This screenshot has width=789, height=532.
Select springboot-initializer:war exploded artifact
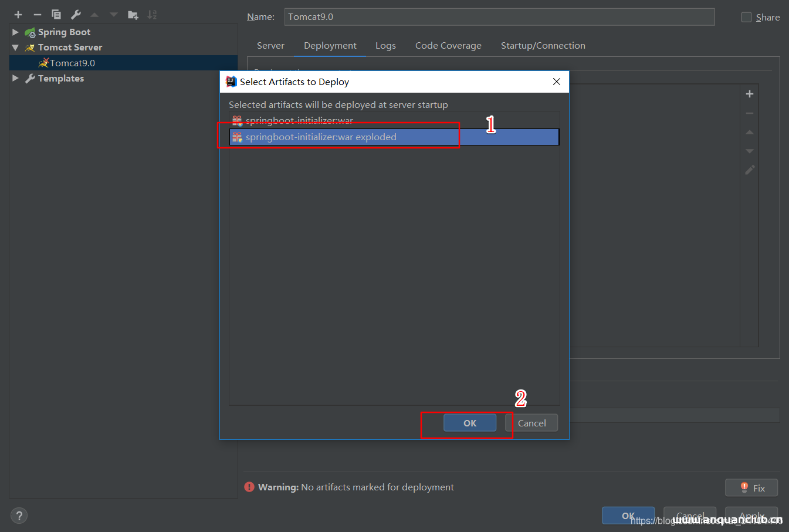[x=321, y=137]
